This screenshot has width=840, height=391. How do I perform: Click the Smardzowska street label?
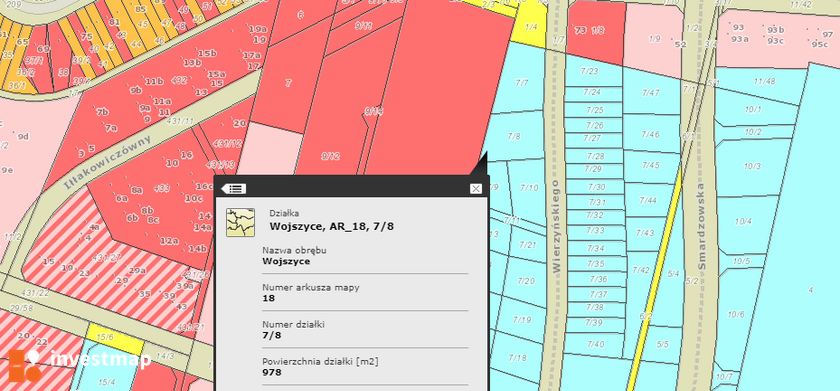point(702,226)
